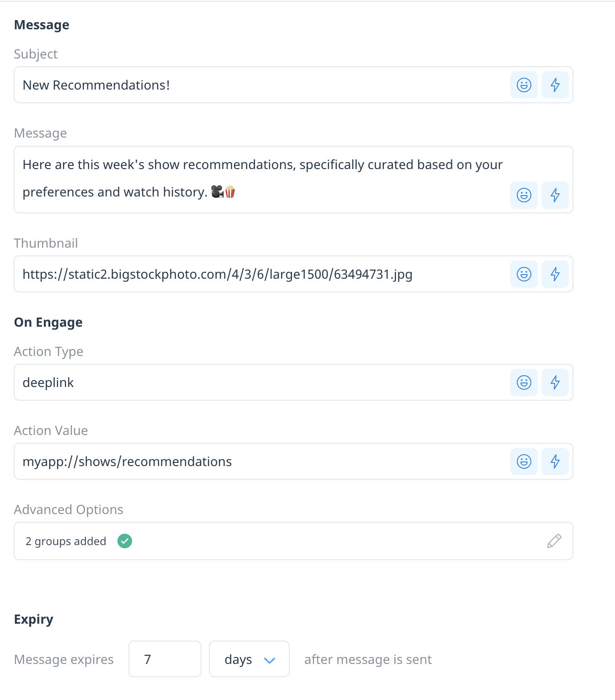Click the green checkmark next to 2 groups added
The height and width of the screenshot is (700, 615).
point(124,541)
